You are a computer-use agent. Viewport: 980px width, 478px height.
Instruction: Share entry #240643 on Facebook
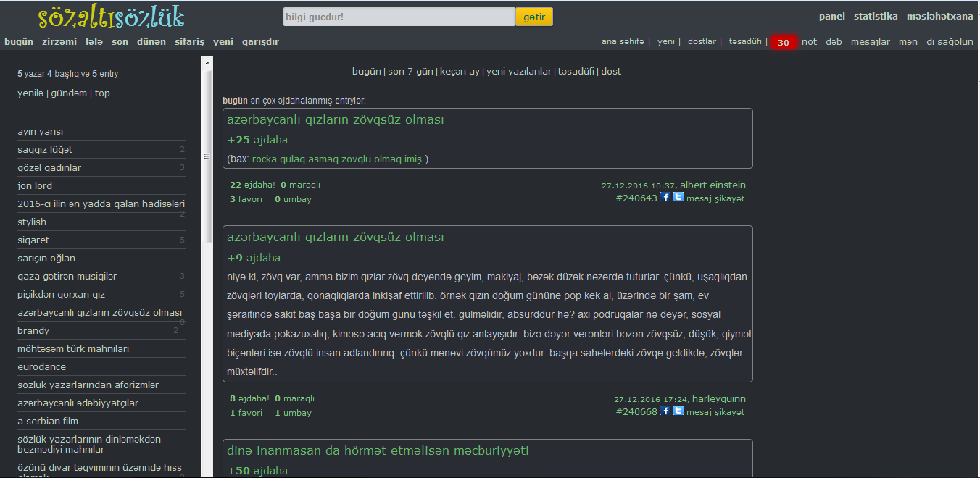[x=665, y=197]
